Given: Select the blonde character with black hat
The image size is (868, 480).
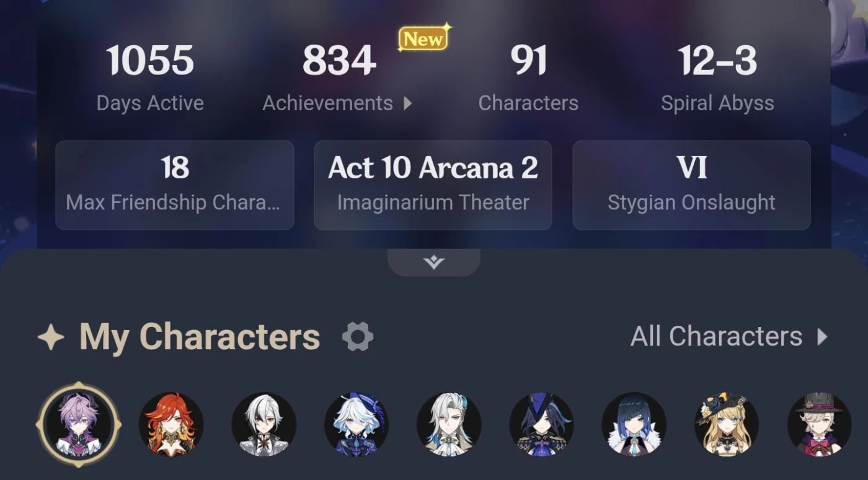Looking at the screenshot, I should click(727, 424).
